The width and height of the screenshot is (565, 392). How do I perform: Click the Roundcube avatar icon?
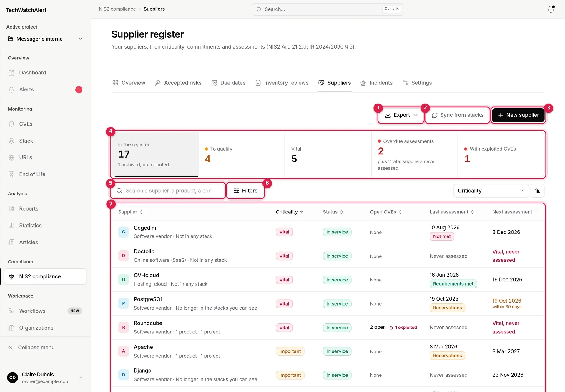click(x=124, y=327)
